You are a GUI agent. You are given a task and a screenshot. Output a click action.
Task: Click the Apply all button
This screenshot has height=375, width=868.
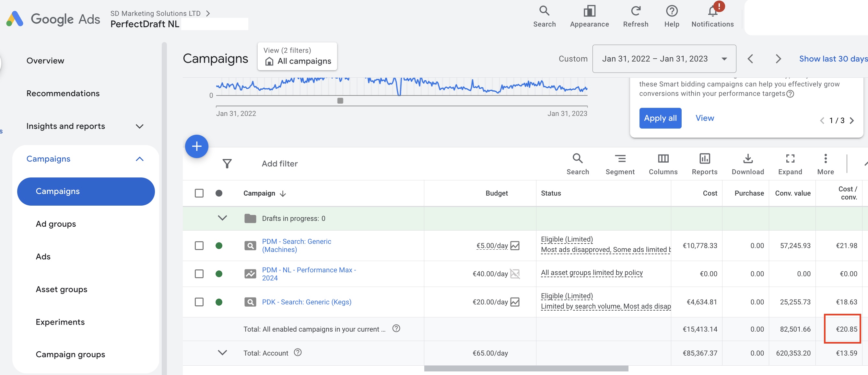click(x=660, y=118)
